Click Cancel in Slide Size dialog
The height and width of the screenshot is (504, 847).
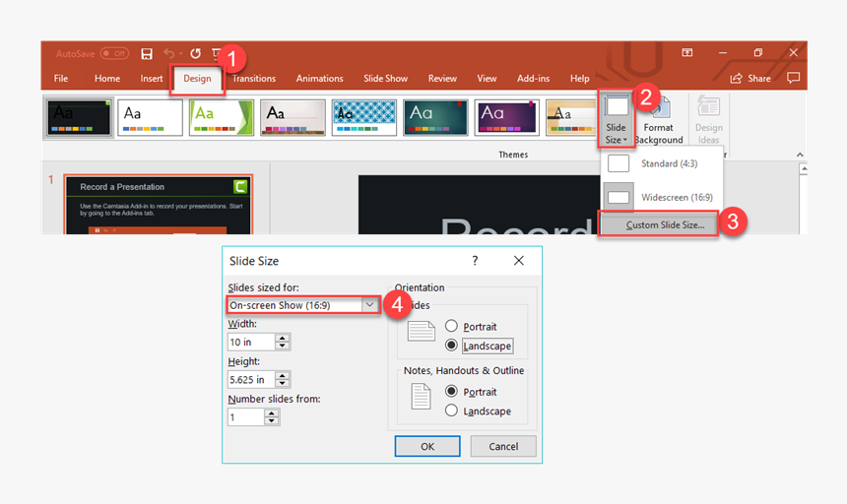pyautogui.click(x=503, y=446)
